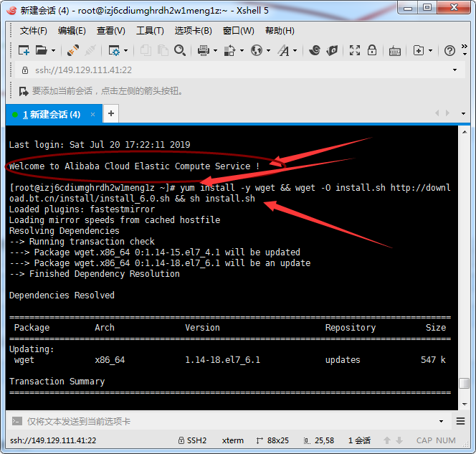This screenshot has width=476, height=454.
Task: Click the terminal vertical scrollbar down arrow
Action: click(465, 404)
